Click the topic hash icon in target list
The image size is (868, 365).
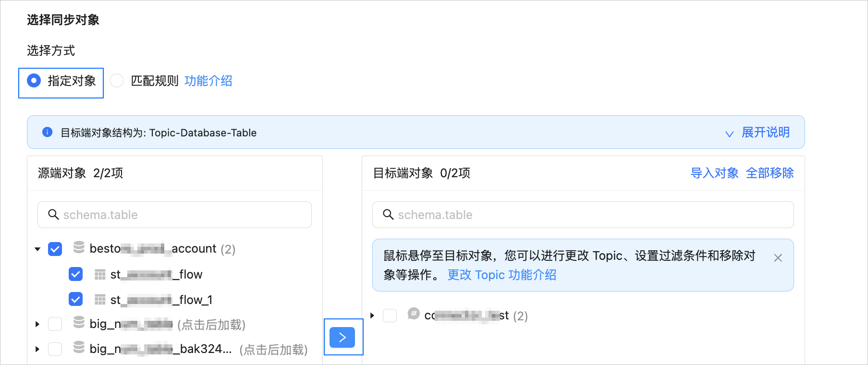coord(414,314)
